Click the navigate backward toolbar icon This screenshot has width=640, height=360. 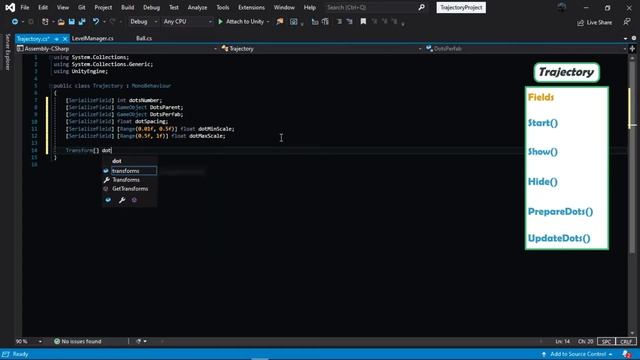pos(15,22)
